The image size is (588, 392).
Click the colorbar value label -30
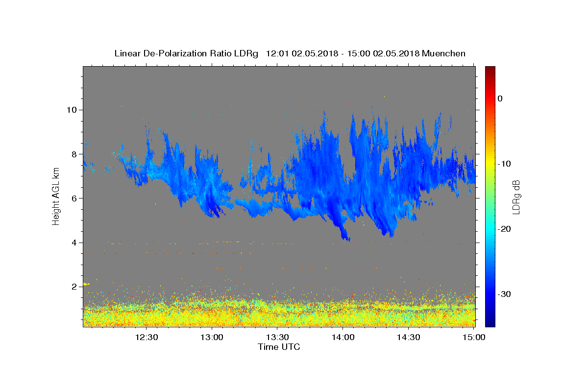tap(504, 294)
